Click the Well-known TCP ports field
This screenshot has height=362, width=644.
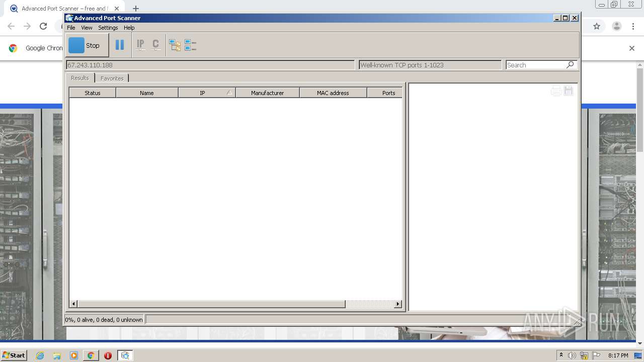tap(430, 65)
